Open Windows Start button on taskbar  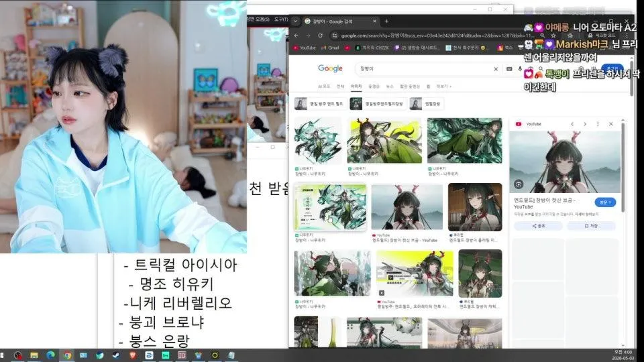[2, 355]
